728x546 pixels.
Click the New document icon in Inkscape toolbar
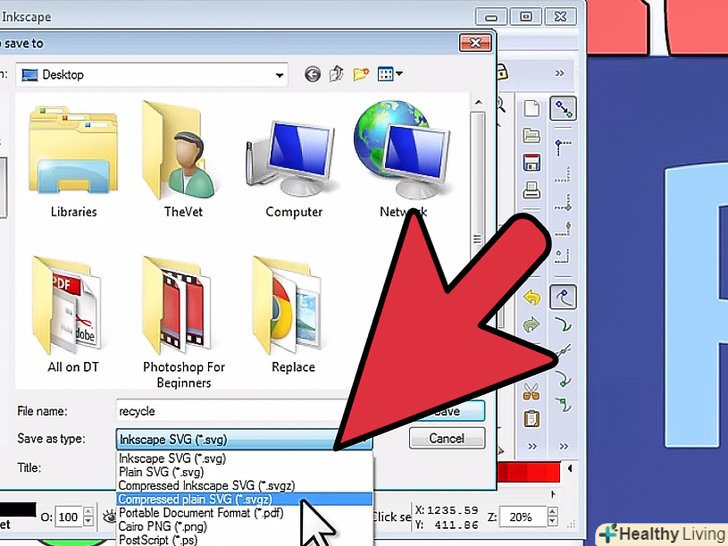click(532, 109)
